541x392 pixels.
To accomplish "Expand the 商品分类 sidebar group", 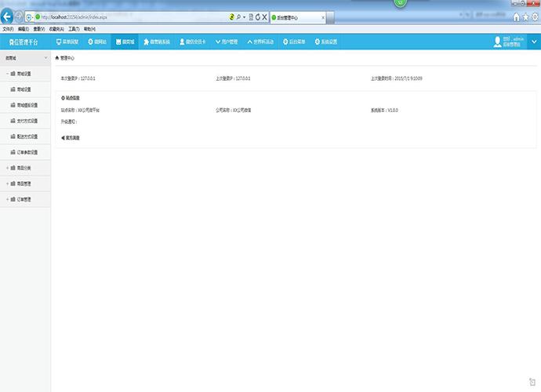I will 8,168.
